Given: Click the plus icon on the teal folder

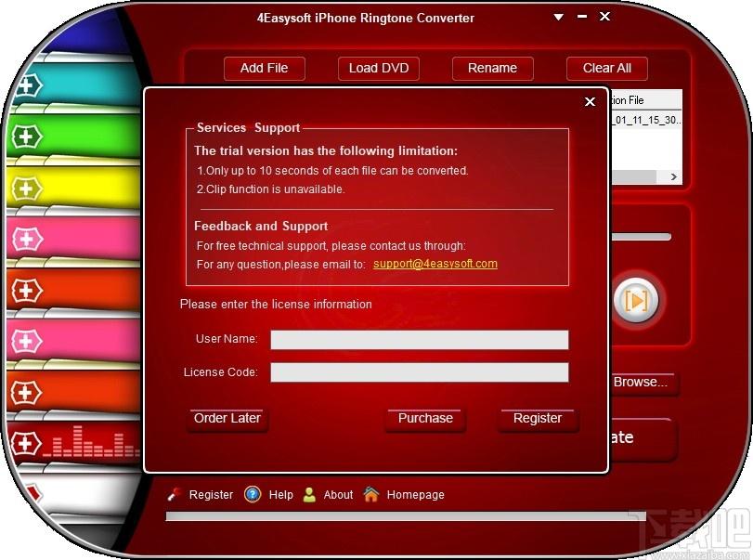Looking at the screenshot, I should pos(27,86).
